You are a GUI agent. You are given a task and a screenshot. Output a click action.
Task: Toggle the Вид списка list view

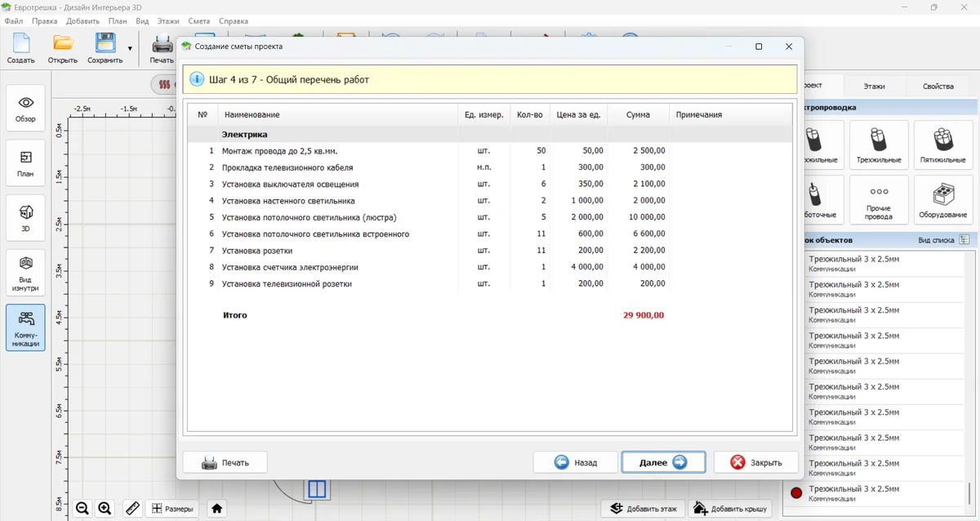943,240
